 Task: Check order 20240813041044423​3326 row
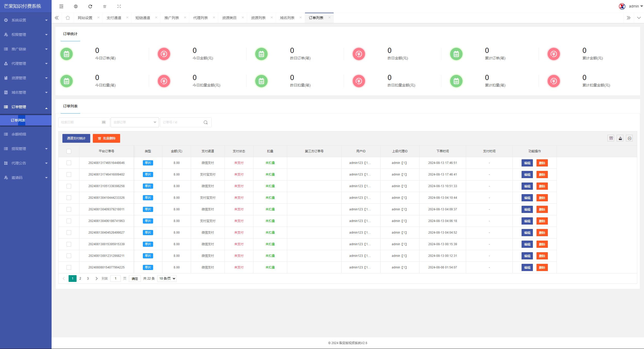[x=69, y=198]
